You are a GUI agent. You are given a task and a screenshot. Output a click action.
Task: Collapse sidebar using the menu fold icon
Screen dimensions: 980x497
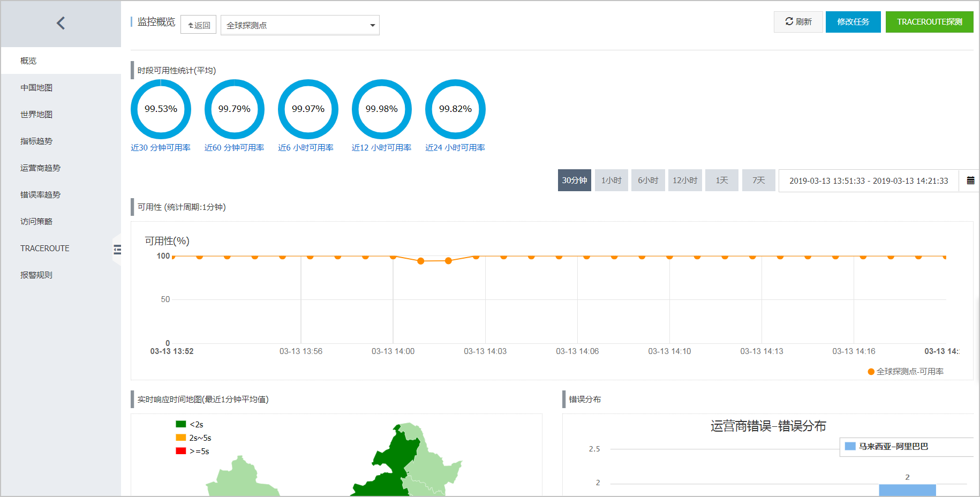click(x=117, y=249)
